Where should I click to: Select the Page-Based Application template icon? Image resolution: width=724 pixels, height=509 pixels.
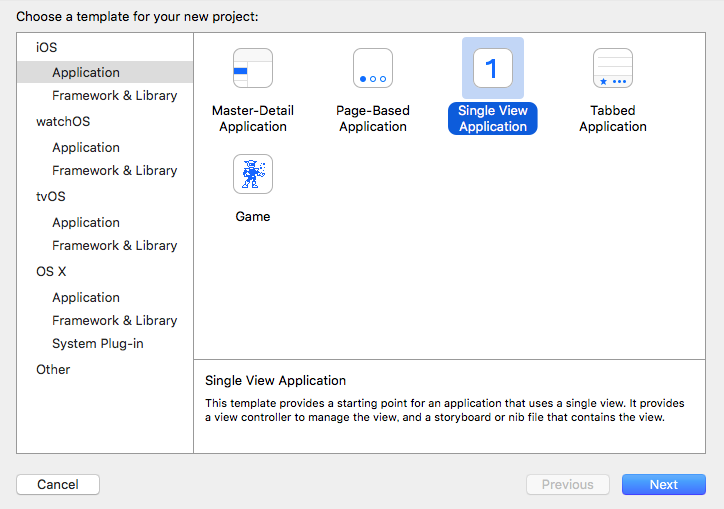coord(373,68)
